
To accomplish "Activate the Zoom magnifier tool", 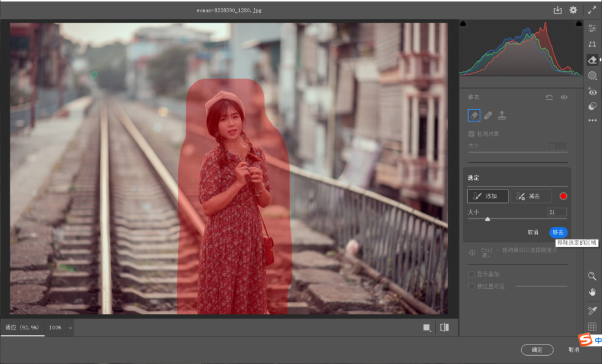I will [592, 276].
